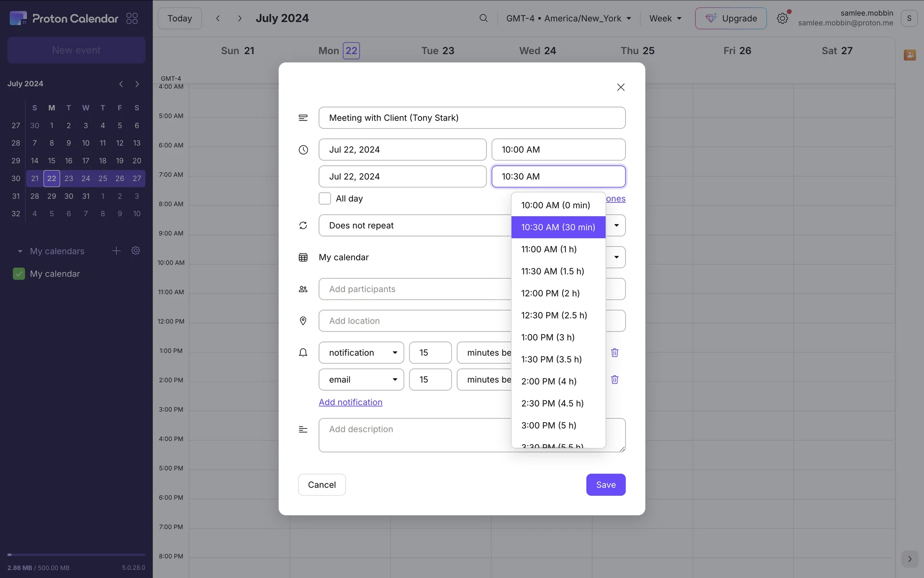Select 11:00 AM (1 h) end time

tap(549, 249)
